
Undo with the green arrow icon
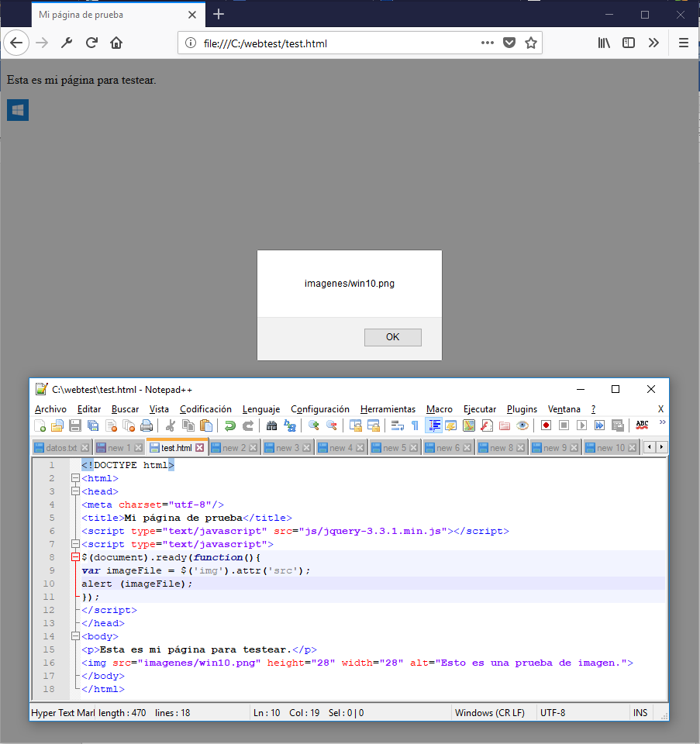click(229, 425)
